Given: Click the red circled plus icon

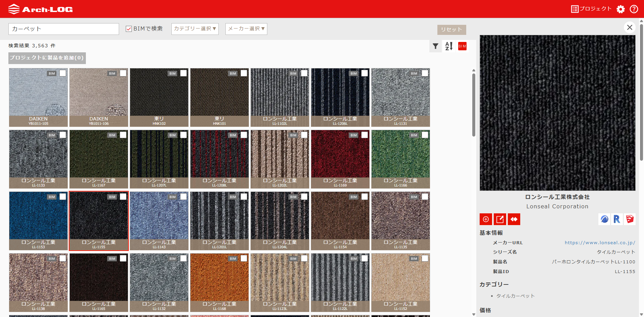Looking at the screenshot, I should click(486, 219).
